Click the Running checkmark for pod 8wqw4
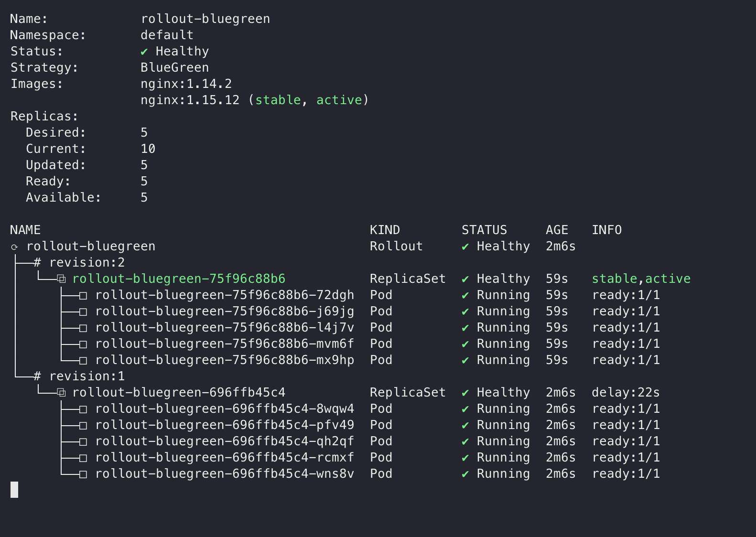756x537 pixels. click(465, 409)
